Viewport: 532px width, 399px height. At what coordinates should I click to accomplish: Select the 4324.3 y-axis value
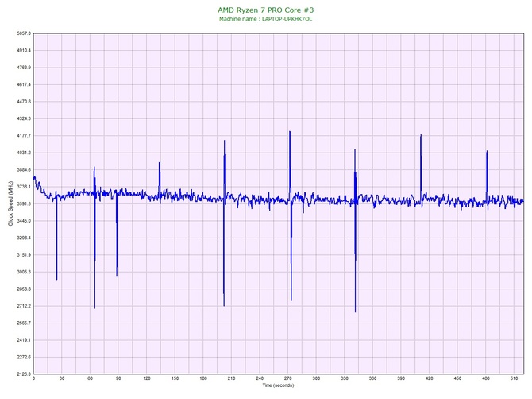(x=24, y=118)
